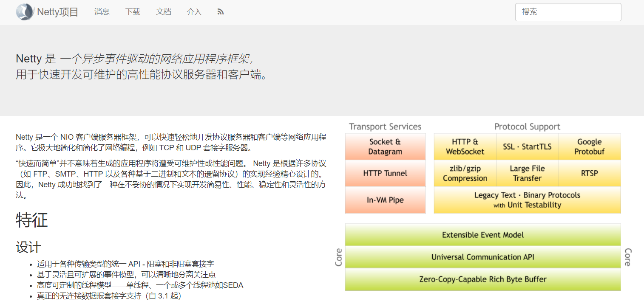Screen dimensions: 644x304
Task: Click the 设计 heading
Action: [x=28, y=247]
